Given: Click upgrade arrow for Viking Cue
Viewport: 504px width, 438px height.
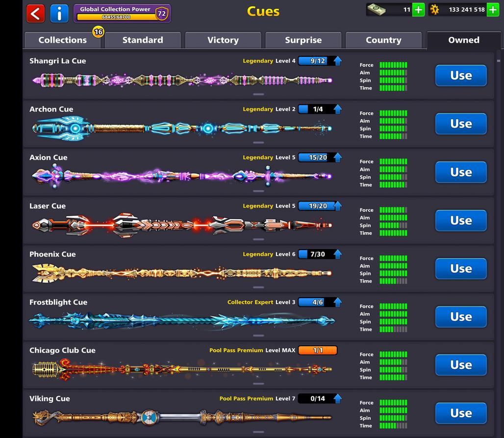Looking at the screenshot, I should pyautogui.click(x=337, y=398).
